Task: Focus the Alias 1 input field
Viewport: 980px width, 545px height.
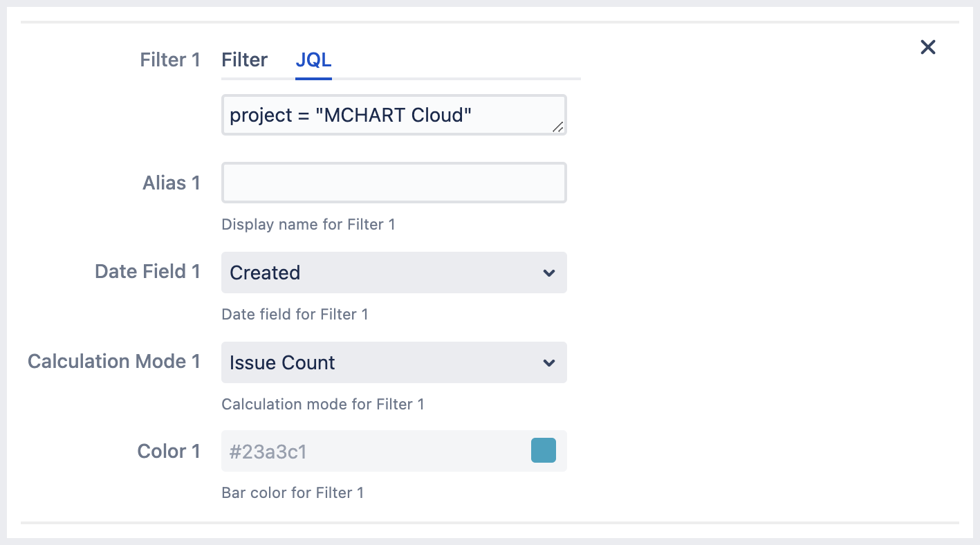Action: [x=394, y=183]
